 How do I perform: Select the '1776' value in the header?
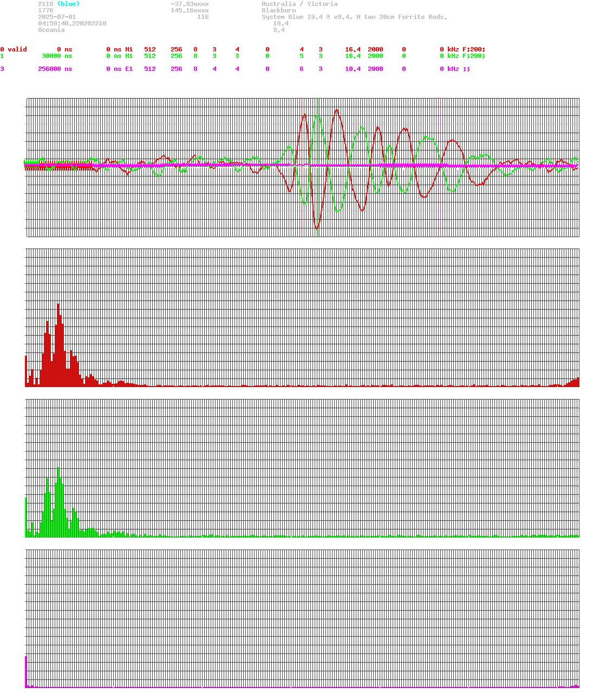[x=45, y=10]
